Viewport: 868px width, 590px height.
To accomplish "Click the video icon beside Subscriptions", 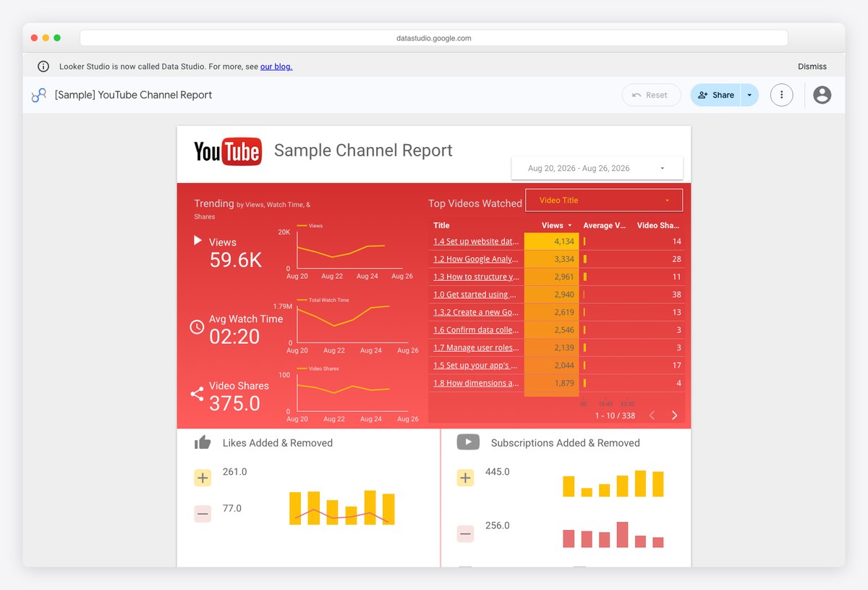I will pos(468,442).
